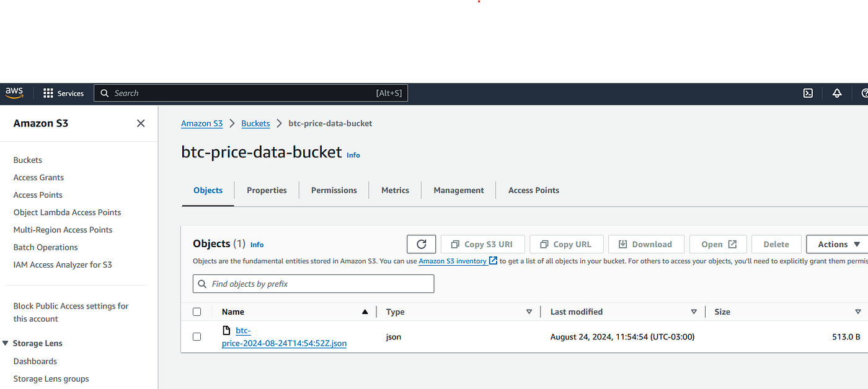Image resolution: width=868 pixels, height=389 pixels.
Task: Open Multi-Region Access Points
Action: pos(63,229)
